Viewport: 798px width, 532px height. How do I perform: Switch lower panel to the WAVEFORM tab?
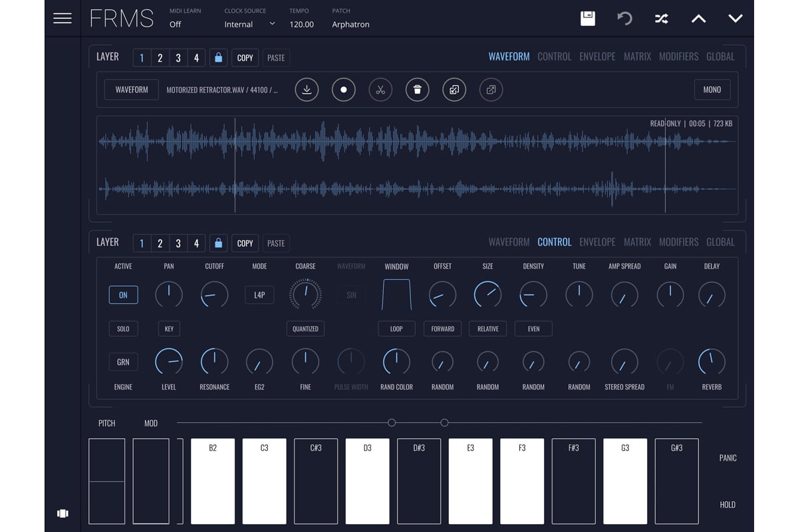509,242
